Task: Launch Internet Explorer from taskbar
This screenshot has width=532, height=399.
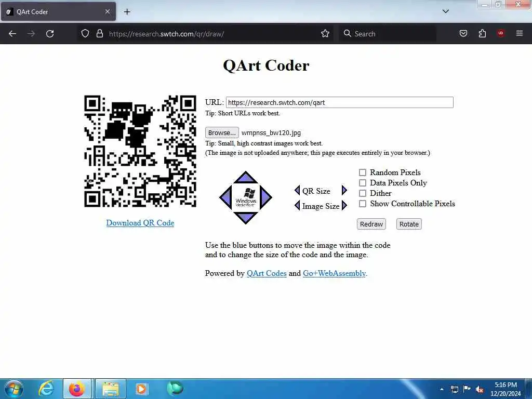Action: [46, 389]
